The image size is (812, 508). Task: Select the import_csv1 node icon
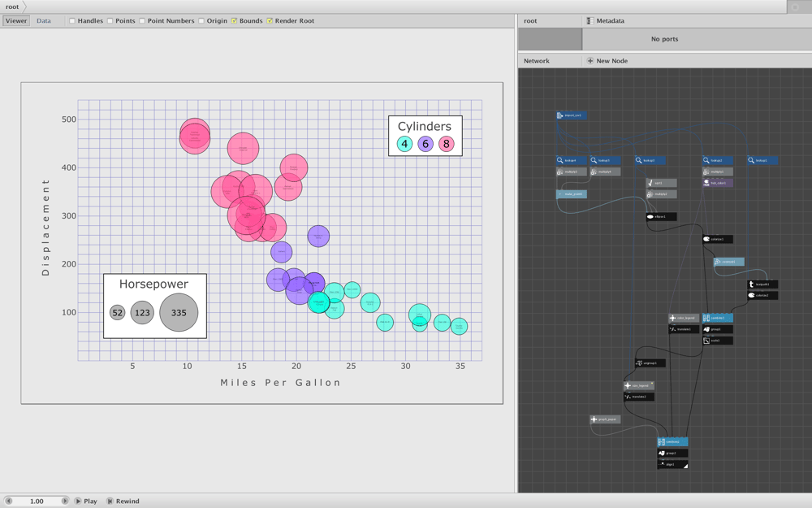click(x=559, y=115)
